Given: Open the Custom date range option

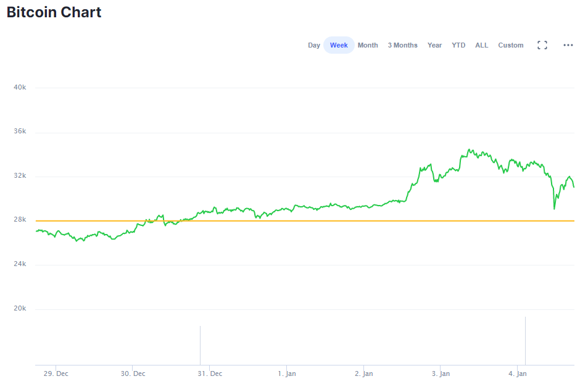Looking at the screenshot, I should (510, 45).
